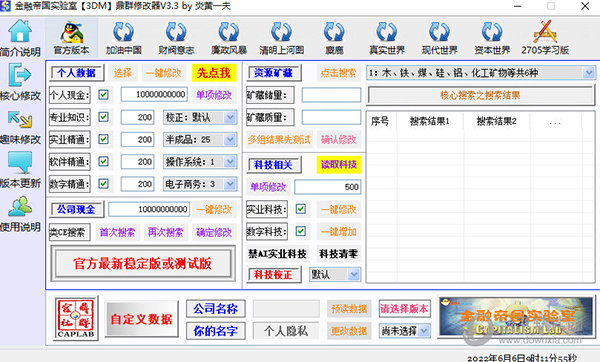The height and width of the screenshot is (362, 600).
Task: Click the 一键增加 button
Action: click(x=338, y=232)
